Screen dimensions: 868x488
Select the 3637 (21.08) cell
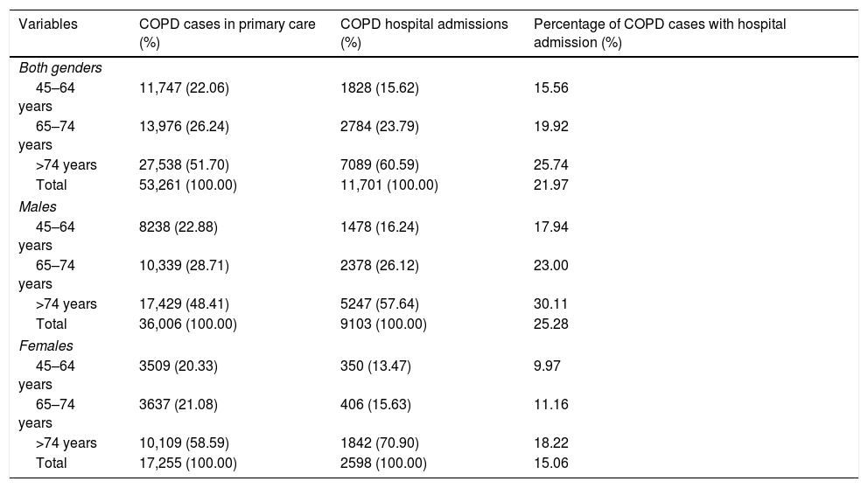[x=178, y=405]
